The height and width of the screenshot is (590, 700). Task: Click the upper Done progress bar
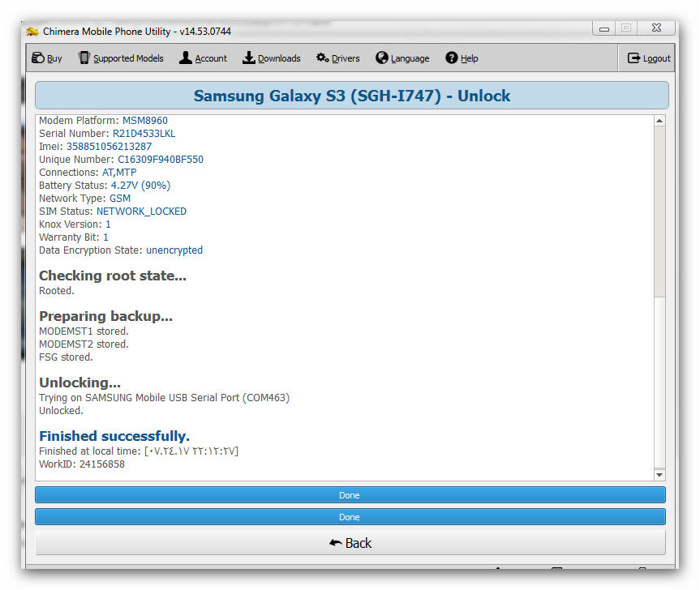click(x=350, y=495)
